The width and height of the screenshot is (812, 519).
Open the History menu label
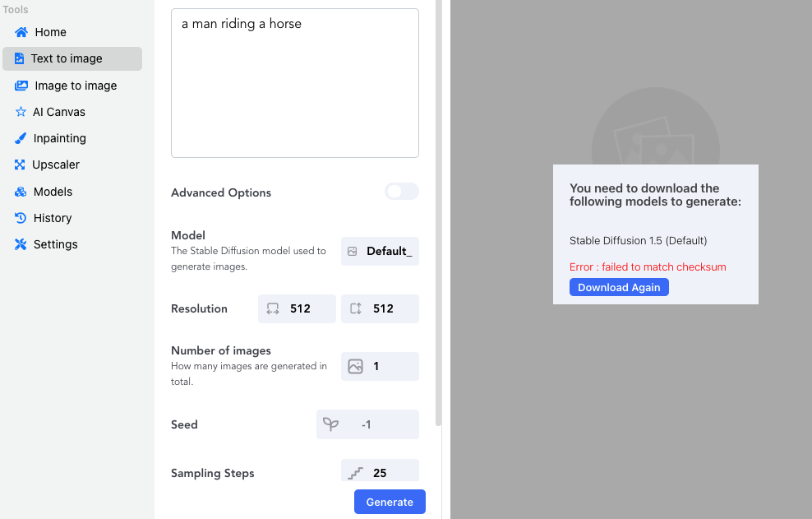pyautogui.click(x=53, y=218)
